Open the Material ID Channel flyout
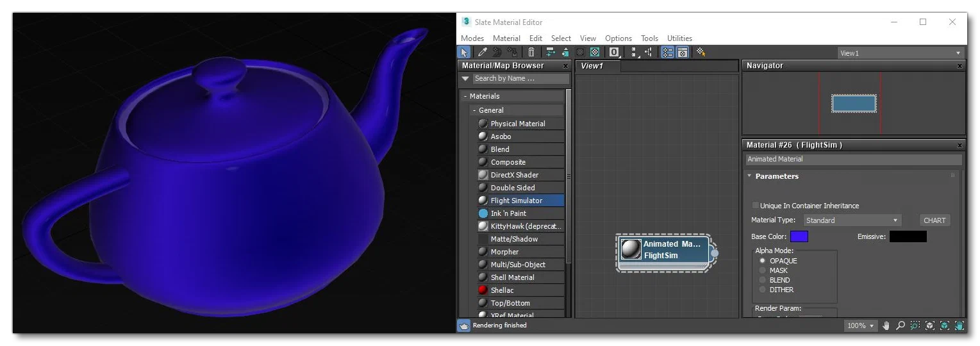The width and height of the screenshot is (980, 346). click(615, 53)
